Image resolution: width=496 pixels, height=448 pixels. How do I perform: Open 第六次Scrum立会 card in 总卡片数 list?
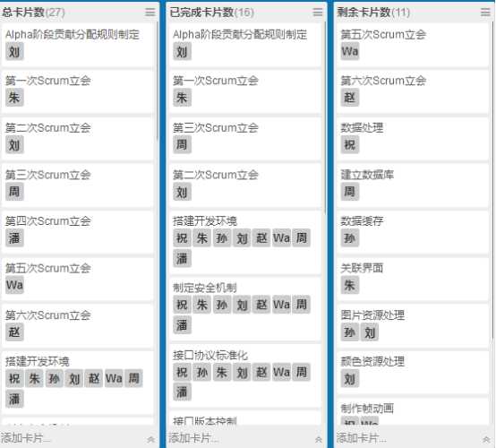click(x=77, y=325)
